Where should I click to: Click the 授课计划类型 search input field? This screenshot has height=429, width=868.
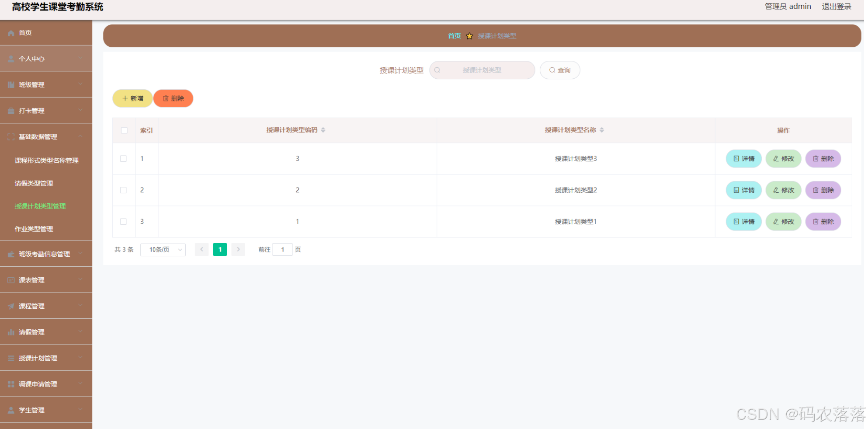pos(482,70)
